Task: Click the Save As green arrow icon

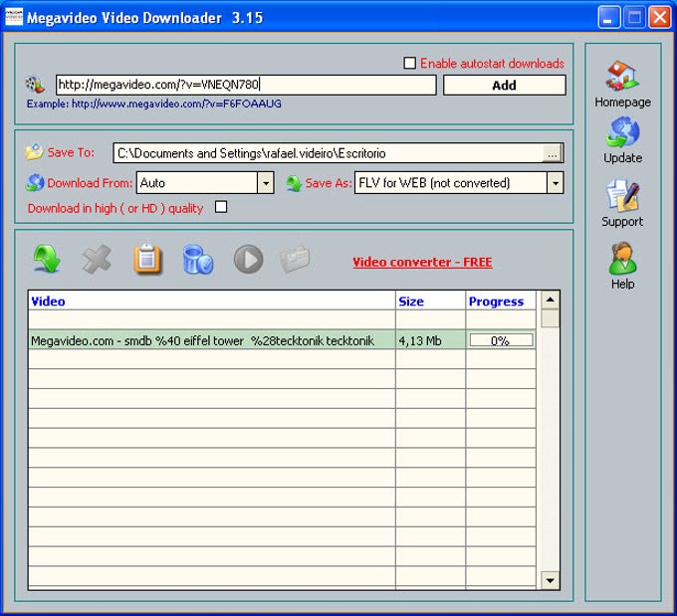Action: point(294,183)
